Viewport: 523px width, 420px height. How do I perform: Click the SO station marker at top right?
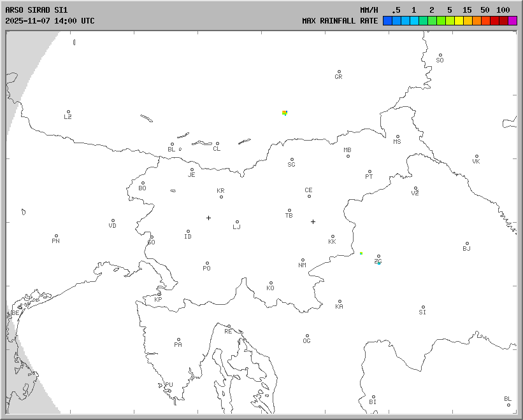(x=438, y=55)
